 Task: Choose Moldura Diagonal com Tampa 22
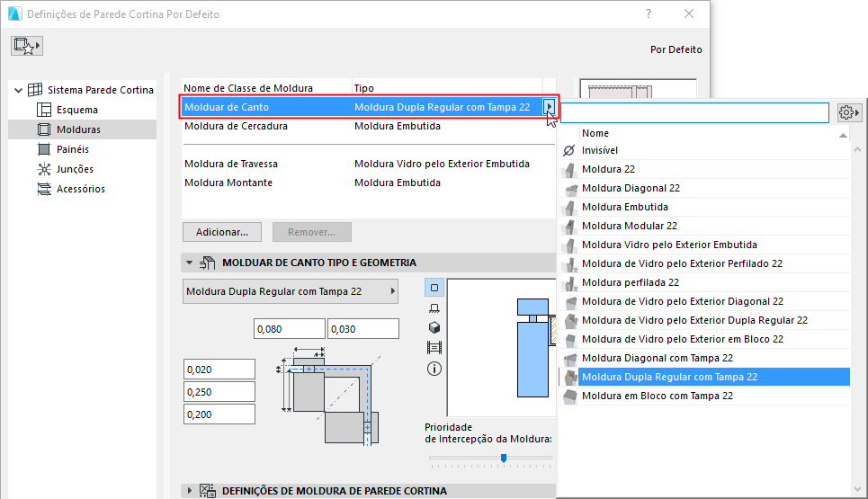click(704, 358)
